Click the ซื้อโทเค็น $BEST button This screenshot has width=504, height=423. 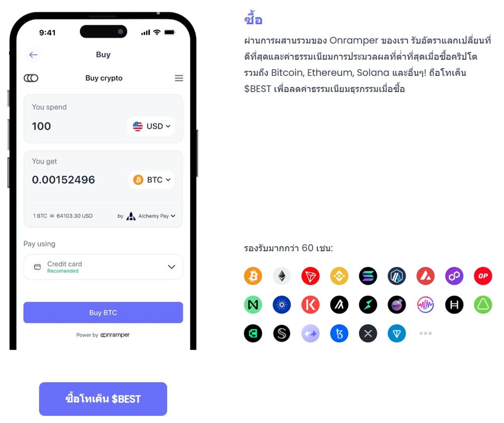[103, 399]
